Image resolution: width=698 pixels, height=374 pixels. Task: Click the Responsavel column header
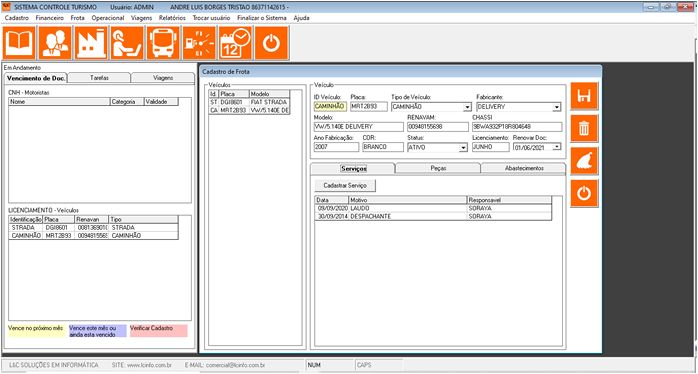[509, 200]
